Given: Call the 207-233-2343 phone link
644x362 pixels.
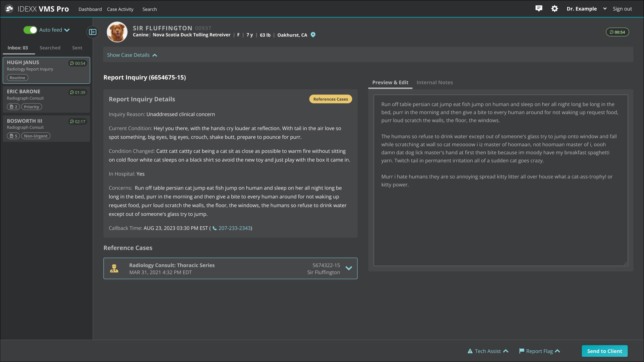Looking at the screenshot, I should click(234, 228).
